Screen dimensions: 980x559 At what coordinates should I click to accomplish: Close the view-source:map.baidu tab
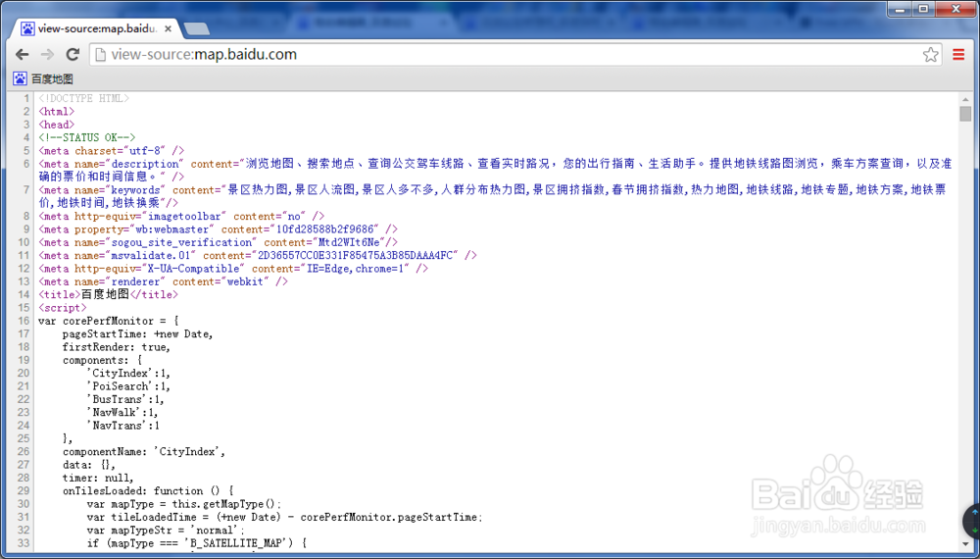(169, 28)
